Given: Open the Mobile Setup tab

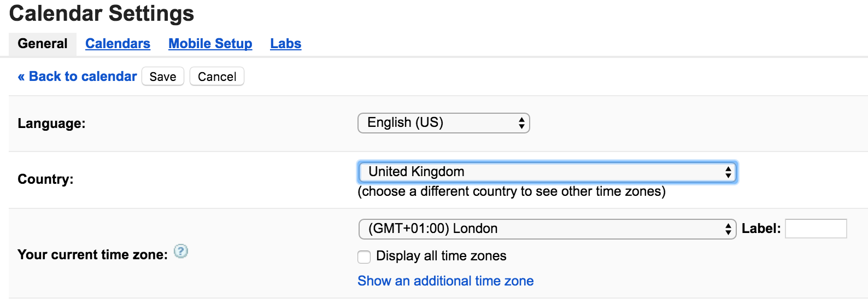Looking at the screenshot, I should [210, 44].
